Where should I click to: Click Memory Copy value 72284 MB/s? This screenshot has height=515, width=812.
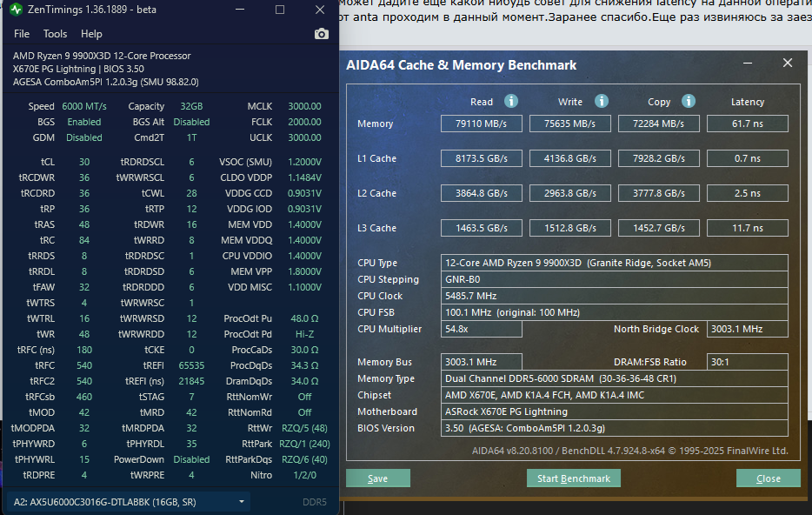pos(658,124)
